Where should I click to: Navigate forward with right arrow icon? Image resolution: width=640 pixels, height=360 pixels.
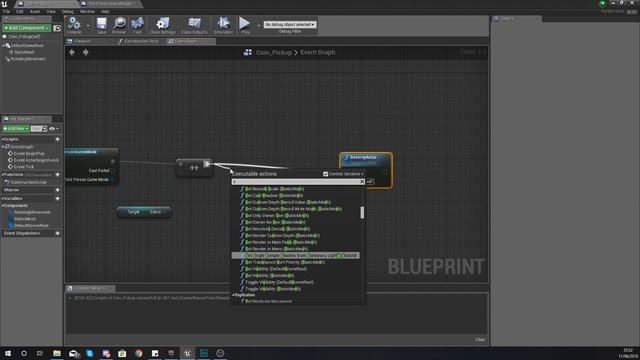(85, 52)
